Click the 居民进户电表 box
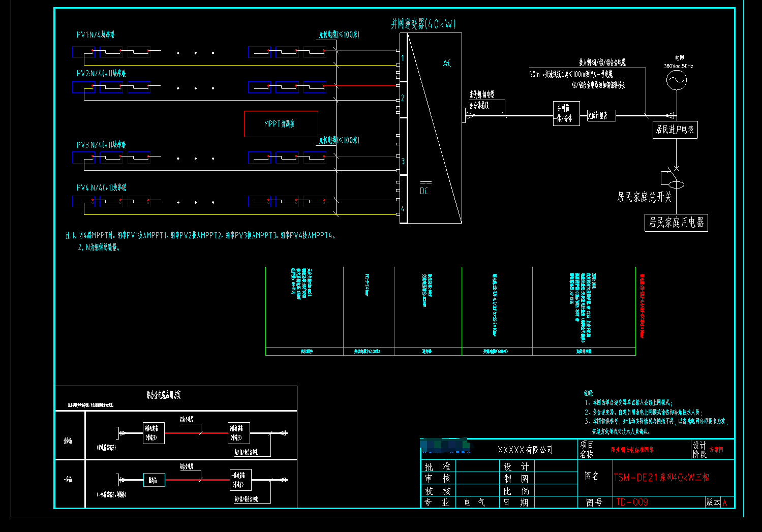762x532 pixels. 675,130
